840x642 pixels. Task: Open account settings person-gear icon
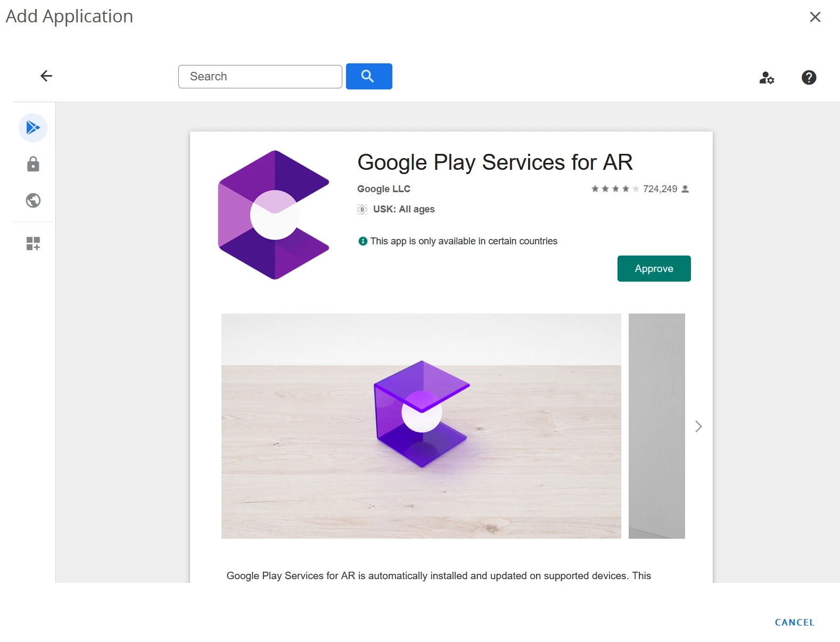coord(767,78)
